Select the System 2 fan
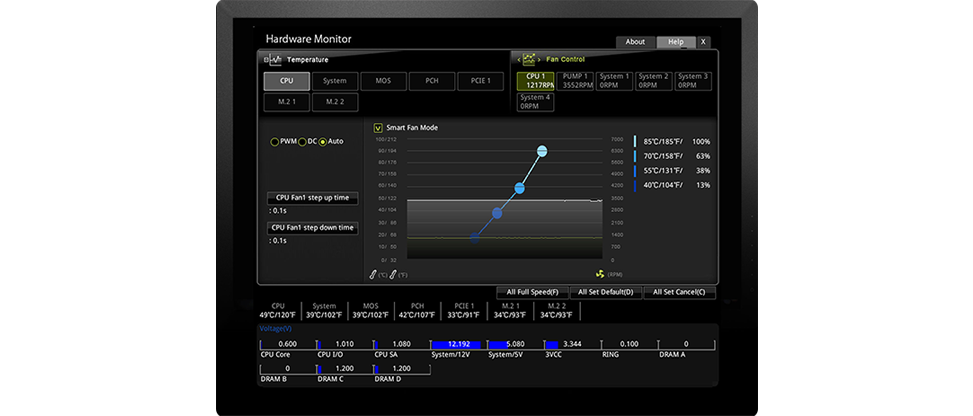The width and height of the screenshot is (973, 416). (x=654, y=81)
